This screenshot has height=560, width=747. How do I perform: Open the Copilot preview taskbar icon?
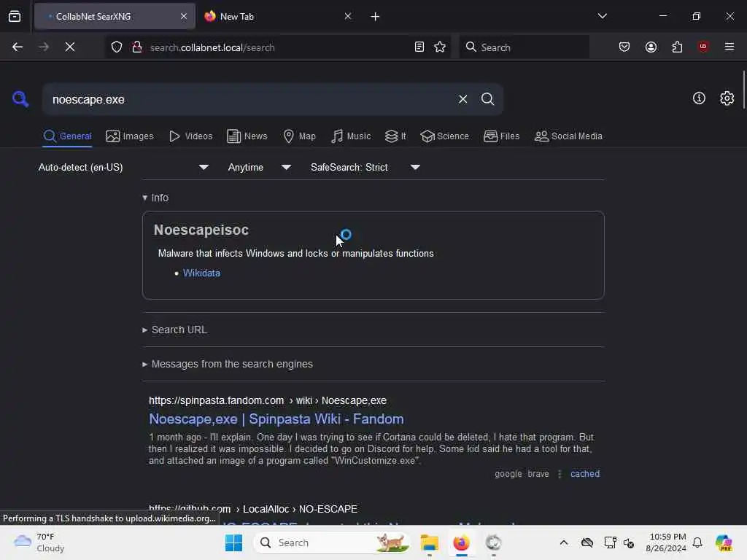[x=724, y=542]
